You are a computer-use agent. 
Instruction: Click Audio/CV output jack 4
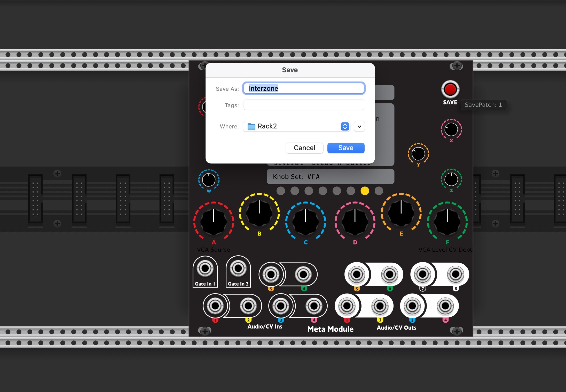[445, 306]
